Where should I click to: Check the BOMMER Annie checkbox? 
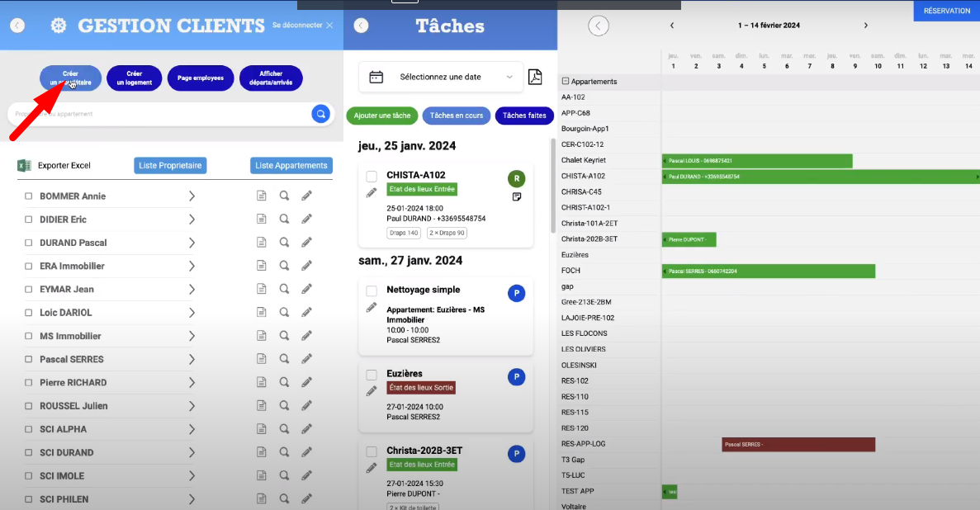click(x=28, y=196)
